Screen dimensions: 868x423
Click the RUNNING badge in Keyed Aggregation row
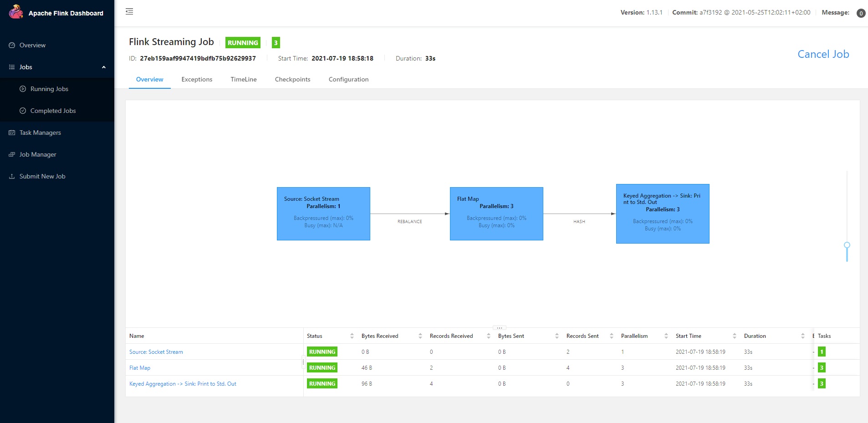322,384
